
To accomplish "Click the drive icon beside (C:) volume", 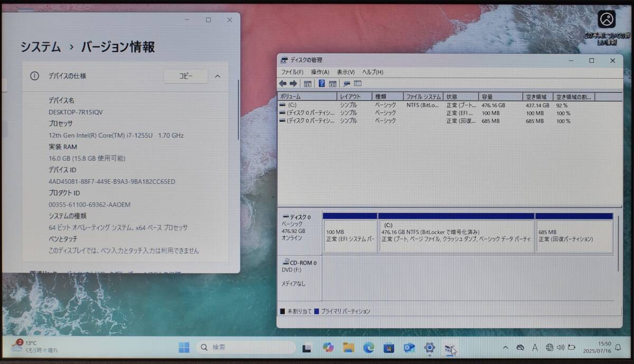I will (x=283, y=105).
